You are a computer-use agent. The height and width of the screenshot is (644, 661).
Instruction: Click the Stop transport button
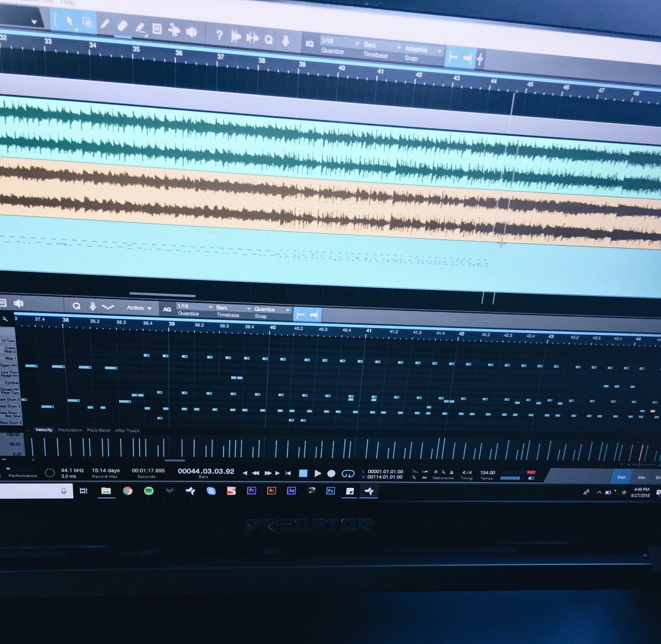pyautogui.click(x=302, y=473)
